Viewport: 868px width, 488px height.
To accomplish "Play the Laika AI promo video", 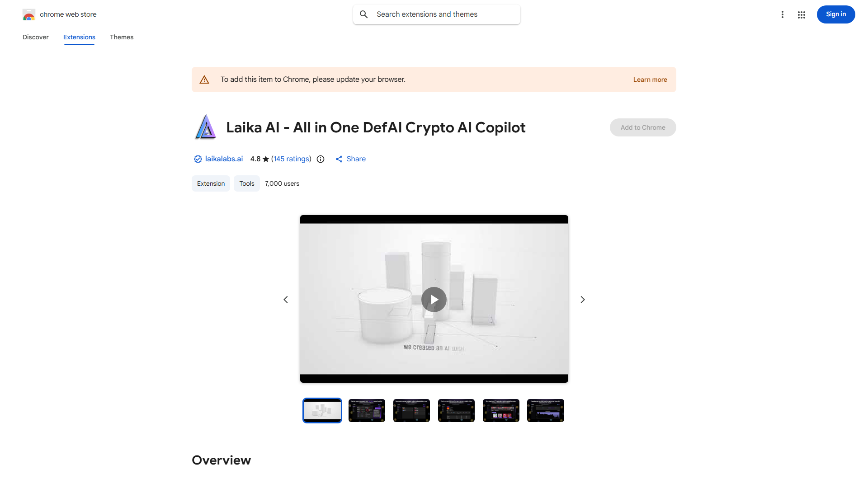I will click(434, 300).
